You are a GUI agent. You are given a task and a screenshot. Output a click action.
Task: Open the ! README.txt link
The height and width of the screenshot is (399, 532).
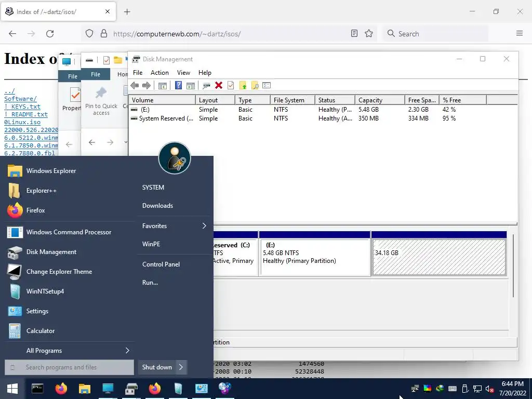coord(26,114)
